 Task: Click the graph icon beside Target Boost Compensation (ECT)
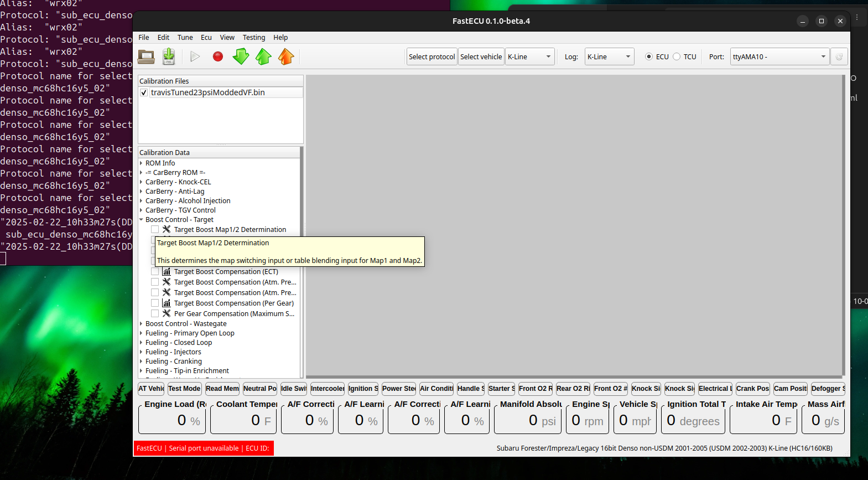167,271
